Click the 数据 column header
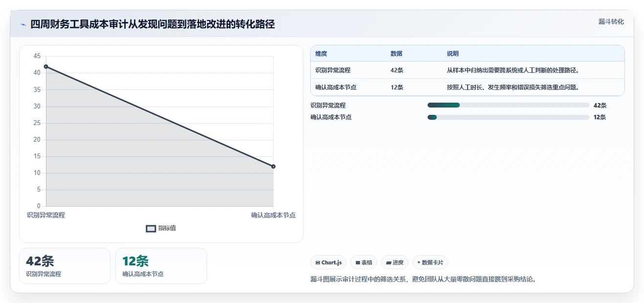 click(396, 54)
